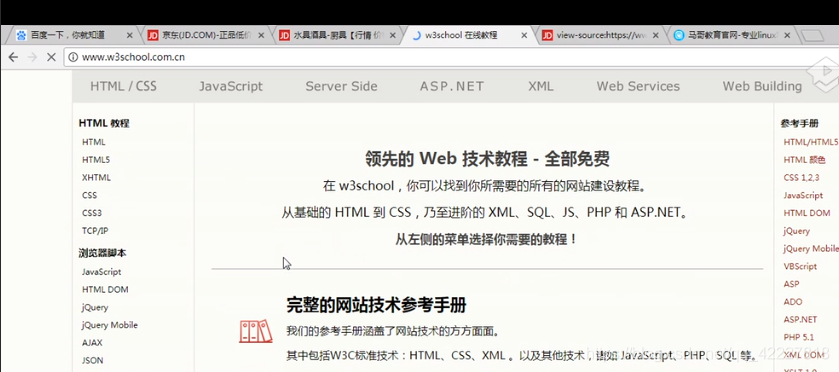Open jQuery tutorial in left sidebar
Image resolution: width=839 pixels, height=372 pixels.
[x=95, y=307]
